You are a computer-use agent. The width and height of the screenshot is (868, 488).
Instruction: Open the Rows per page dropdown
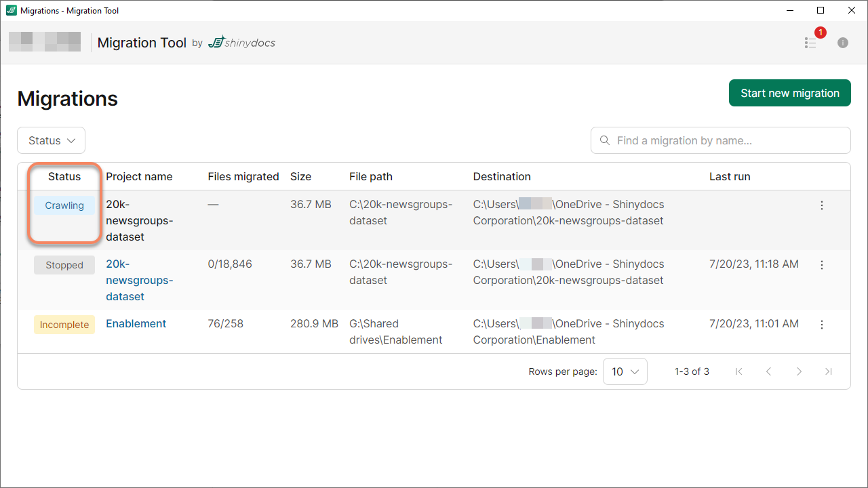tap(625, 371)
